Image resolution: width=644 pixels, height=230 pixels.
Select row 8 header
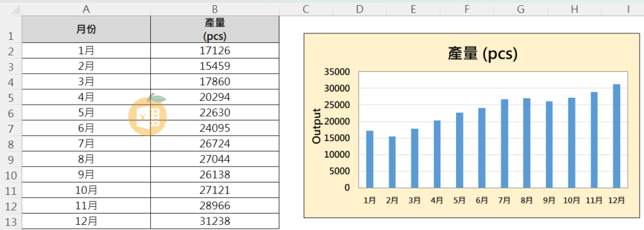pos(11,144)
